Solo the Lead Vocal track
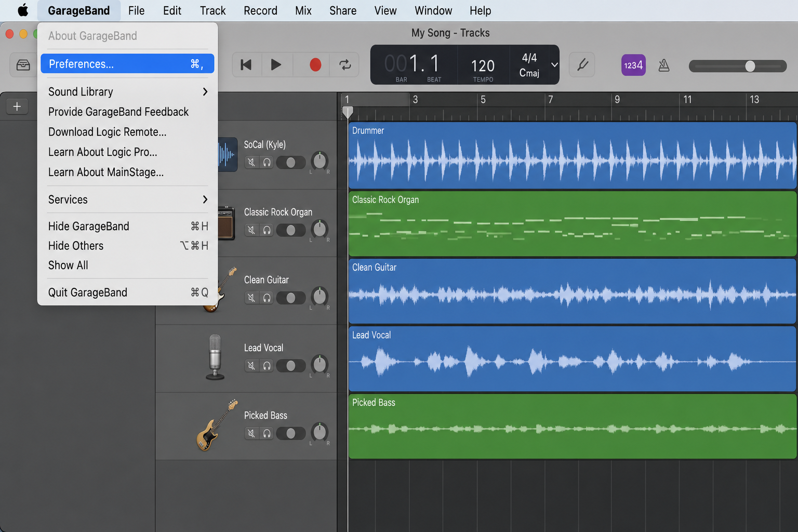The height and width of the screenshot is (532, 798). (x=267, y=366)
